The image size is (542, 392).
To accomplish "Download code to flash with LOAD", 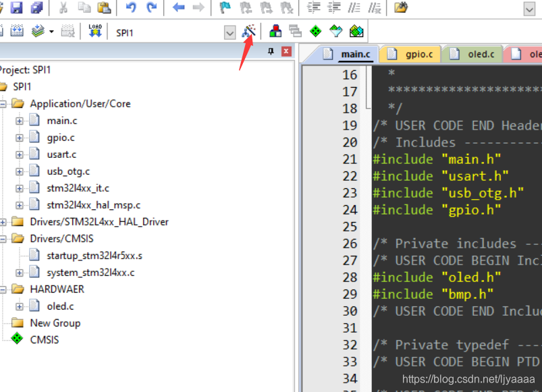I will (x=95, y=31).
